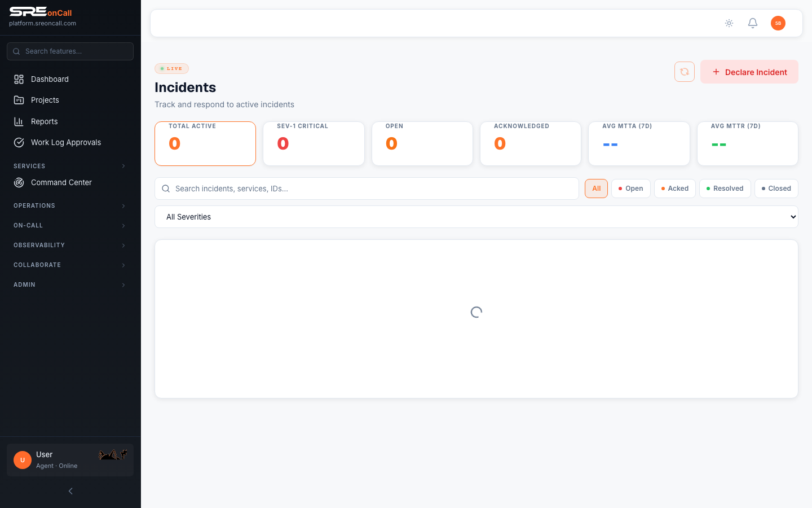Expand the Operations sidebar section
Viewport: 812px width, 508px height.
coord(70,206)
